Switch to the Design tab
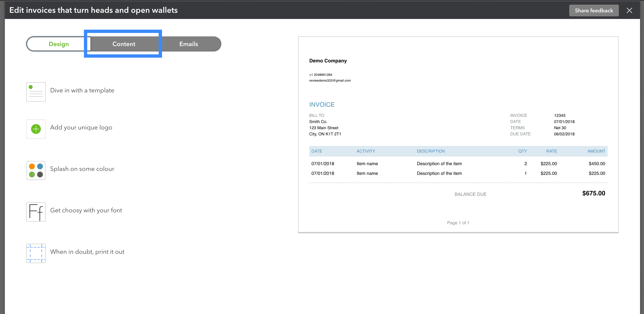 tap(58, 44)
